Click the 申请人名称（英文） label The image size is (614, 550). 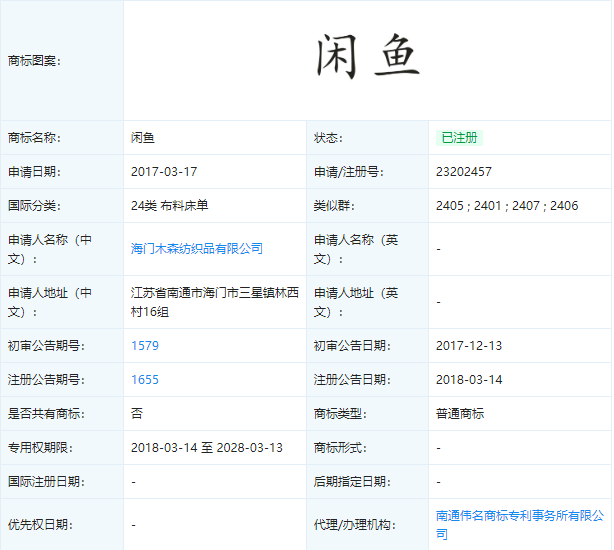pos(356,249)
